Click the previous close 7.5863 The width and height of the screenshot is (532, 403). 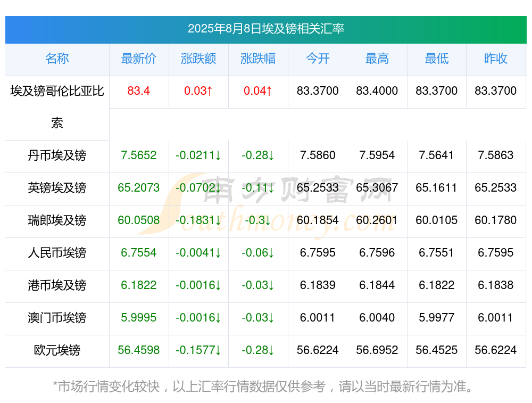496,155
